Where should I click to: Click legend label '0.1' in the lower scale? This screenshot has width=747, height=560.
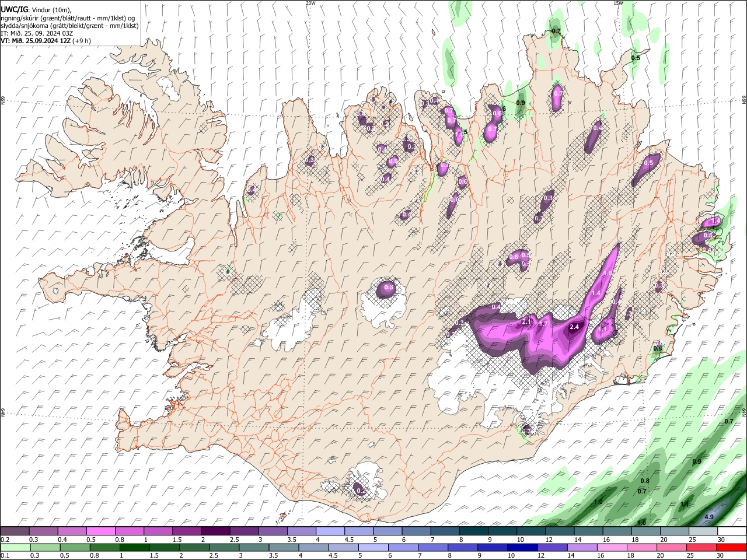pyautogui.click(x=5, y=556)
